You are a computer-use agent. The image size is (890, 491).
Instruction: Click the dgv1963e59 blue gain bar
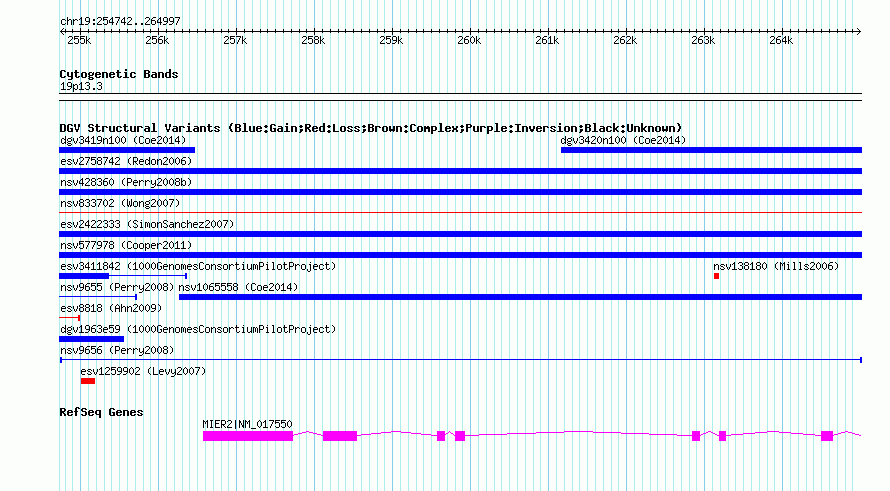click(91, 339)
